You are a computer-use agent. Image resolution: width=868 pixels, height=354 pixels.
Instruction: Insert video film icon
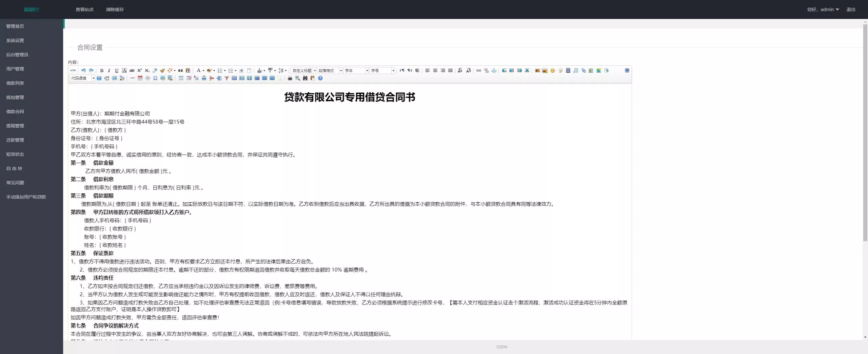pyautogui.click(x=568, y=71)
